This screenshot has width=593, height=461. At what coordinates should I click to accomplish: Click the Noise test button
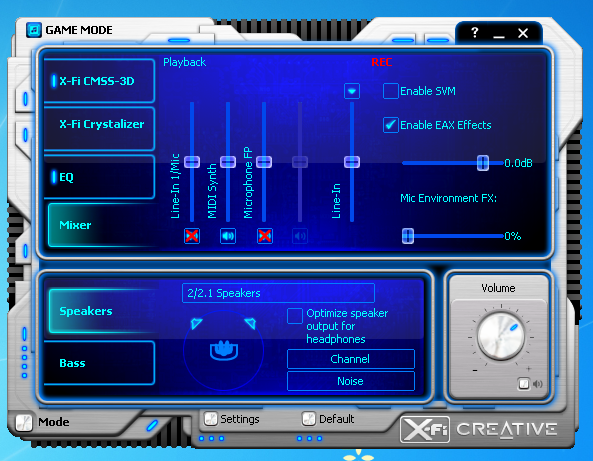click(x=351, y=381)
